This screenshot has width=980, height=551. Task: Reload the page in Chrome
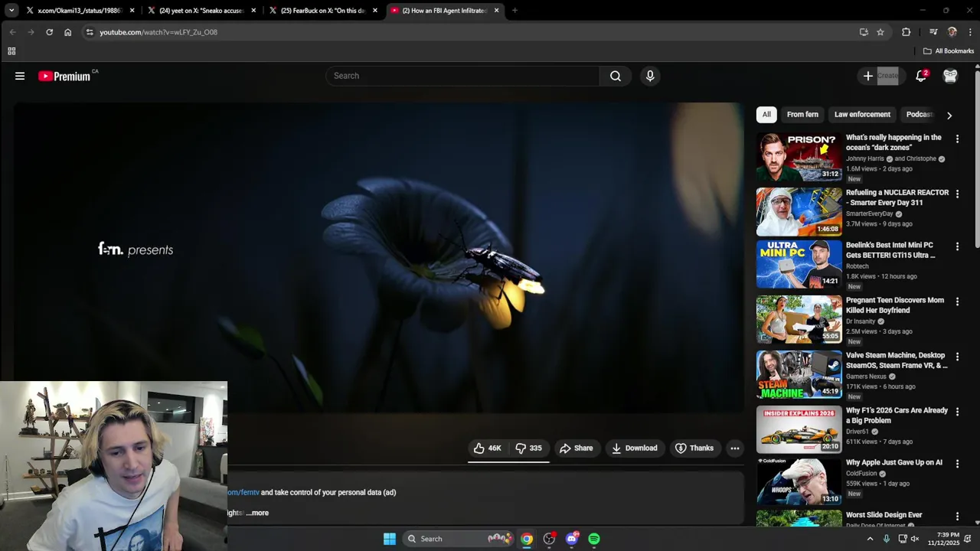pyautogui.click(x=49, y=32)
